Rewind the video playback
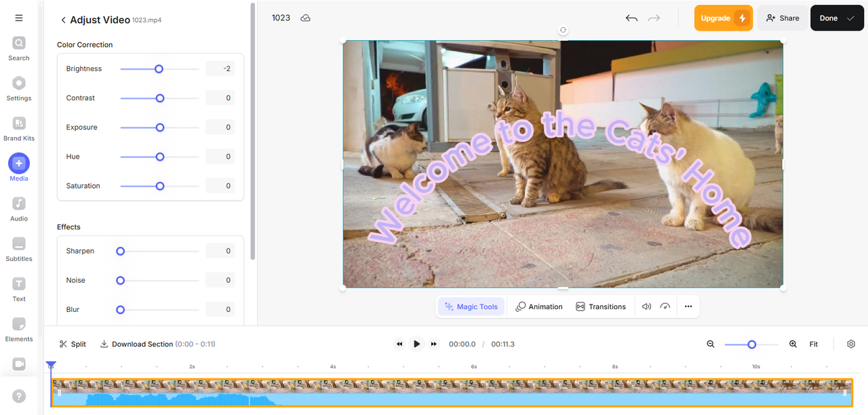Viewport: 868px width, 415px height. tap(399, 344)
